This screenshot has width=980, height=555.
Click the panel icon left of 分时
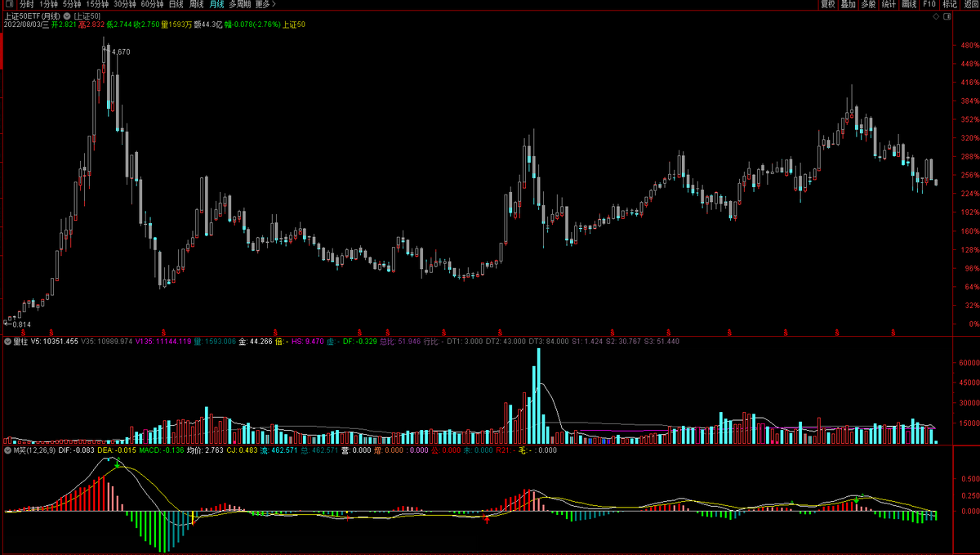(8, 4)
